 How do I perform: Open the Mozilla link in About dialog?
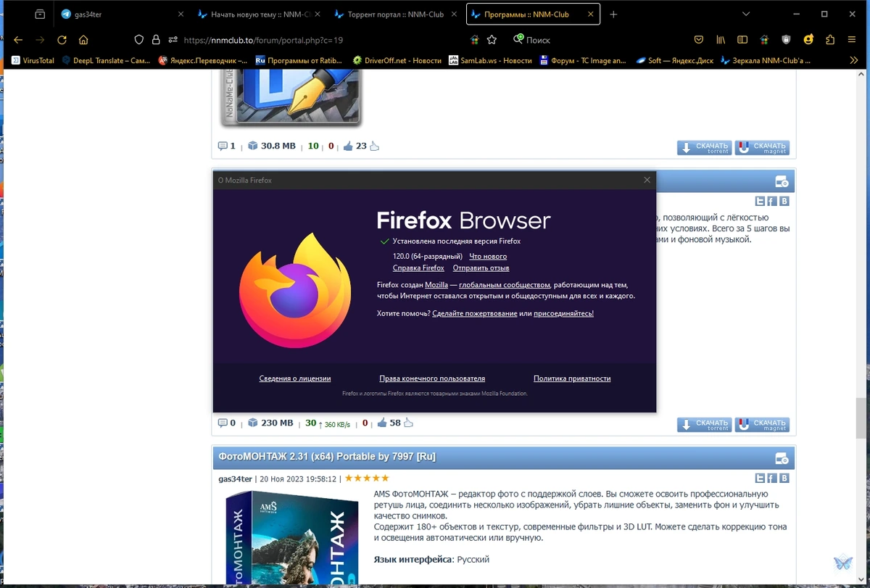pos(436,285)
